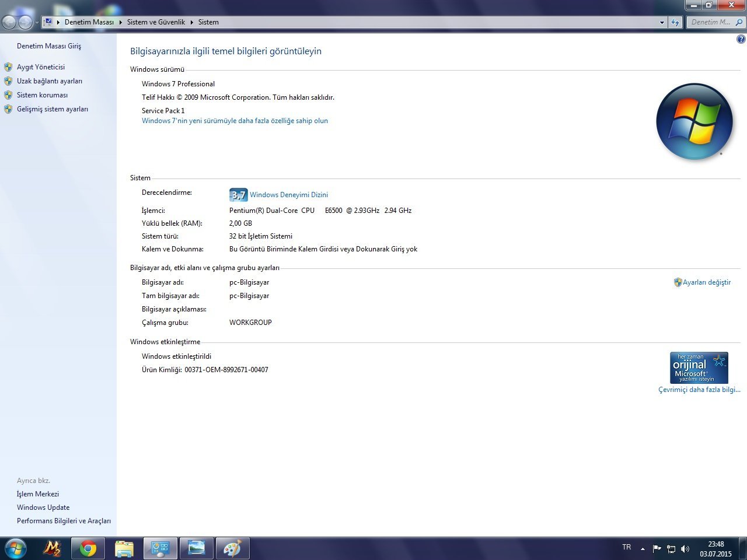Show hidden system tray icons
This screenshot has width=747, height=560.
coord(643,549)
